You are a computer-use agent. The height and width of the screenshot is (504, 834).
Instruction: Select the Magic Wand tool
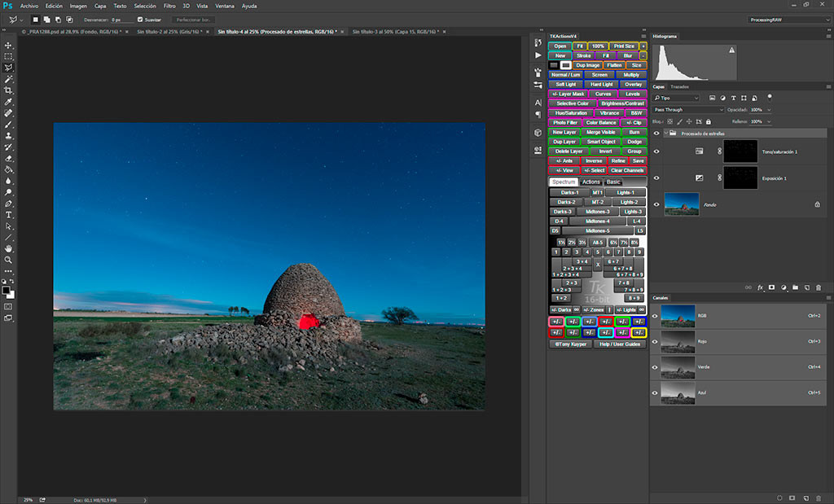click(8, 79)
